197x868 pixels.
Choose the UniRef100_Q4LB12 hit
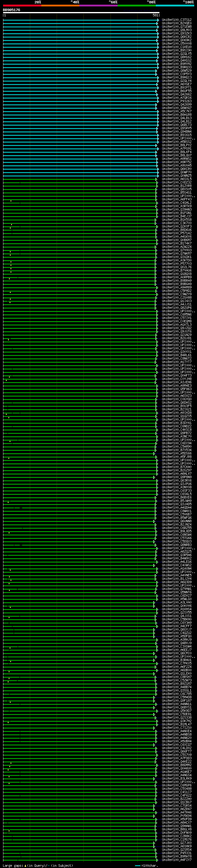tap(177, 121)
